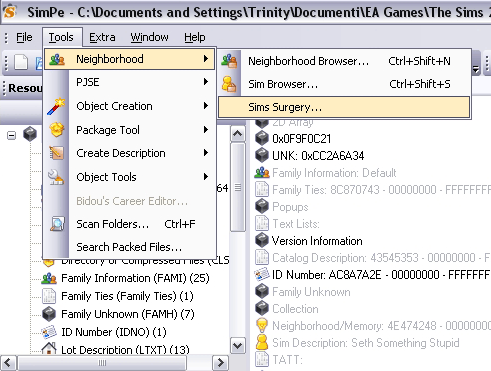Open the Create Description submenu
The width and height of the screenshot is (491, 371).
pyautogui.click(x=129, y=153)
